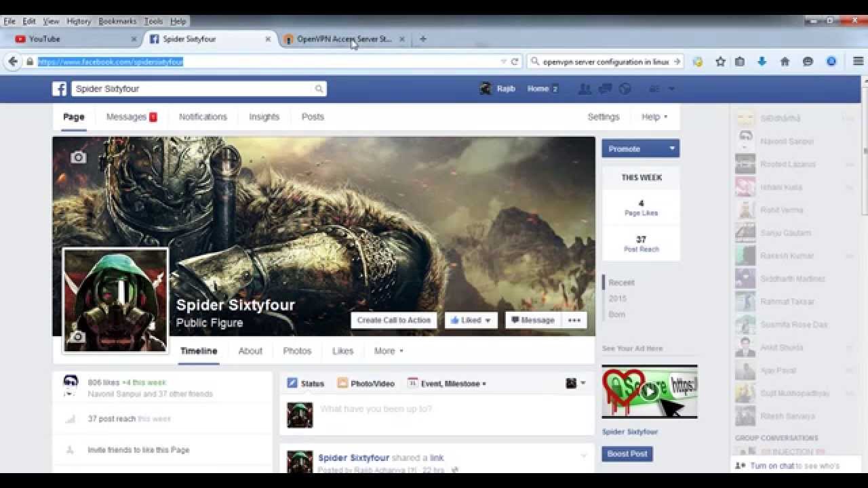
Task: Open the Messages page tab
Action: 132,117
